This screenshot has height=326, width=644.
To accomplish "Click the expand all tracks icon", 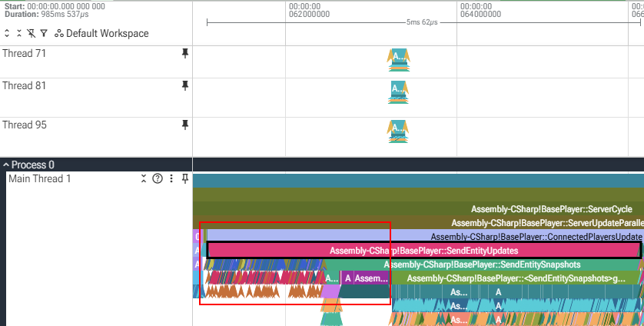I will (x=7, y=33).
